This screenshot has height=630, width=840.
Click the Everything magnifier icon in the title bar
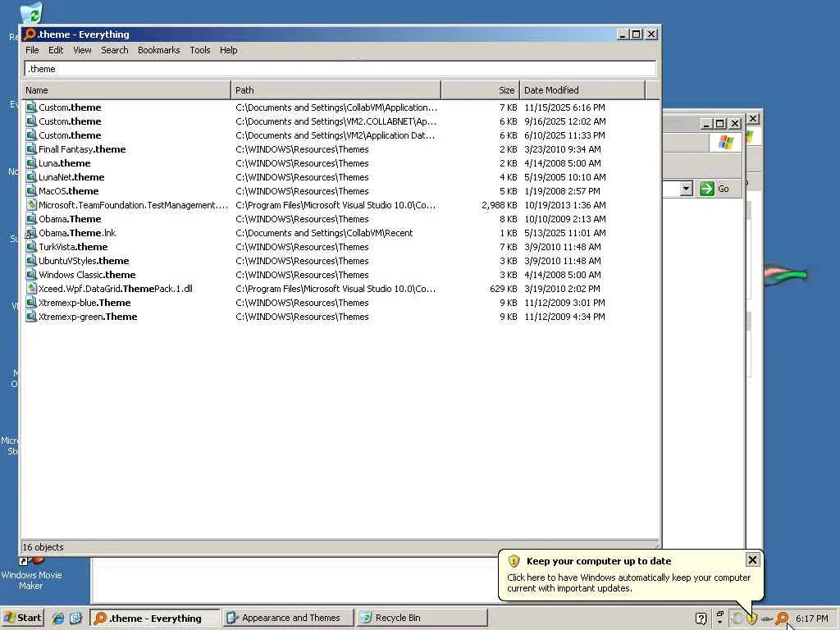click(30, 34)
